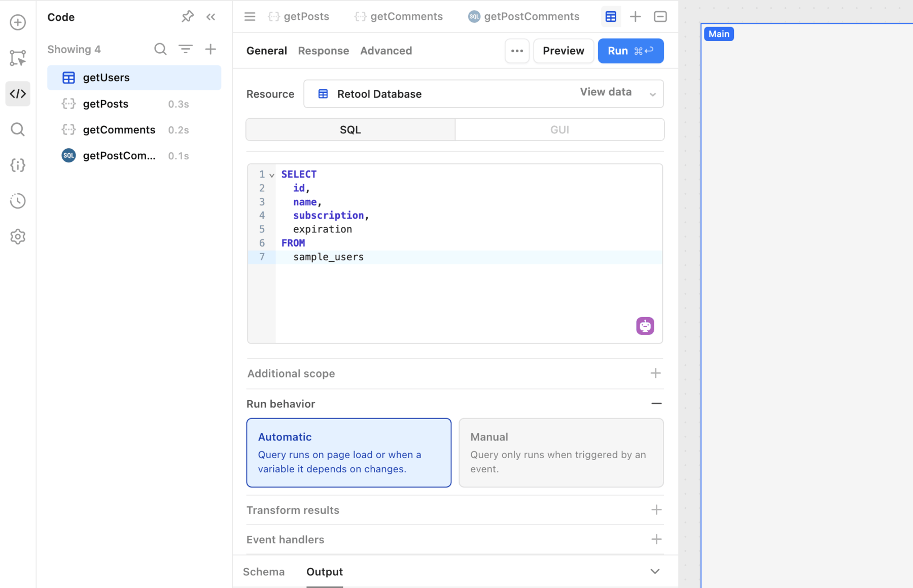Switch to the Schema tab
The width and height of the screenshot is (913, 588).
pyautogui.click(x=264, y=572)
